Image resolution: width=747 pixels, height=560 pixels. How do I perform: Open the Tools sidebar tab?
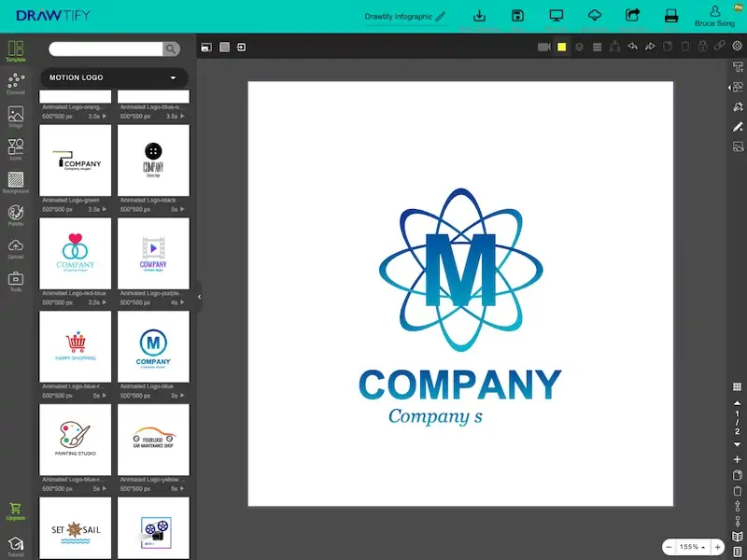16,282
